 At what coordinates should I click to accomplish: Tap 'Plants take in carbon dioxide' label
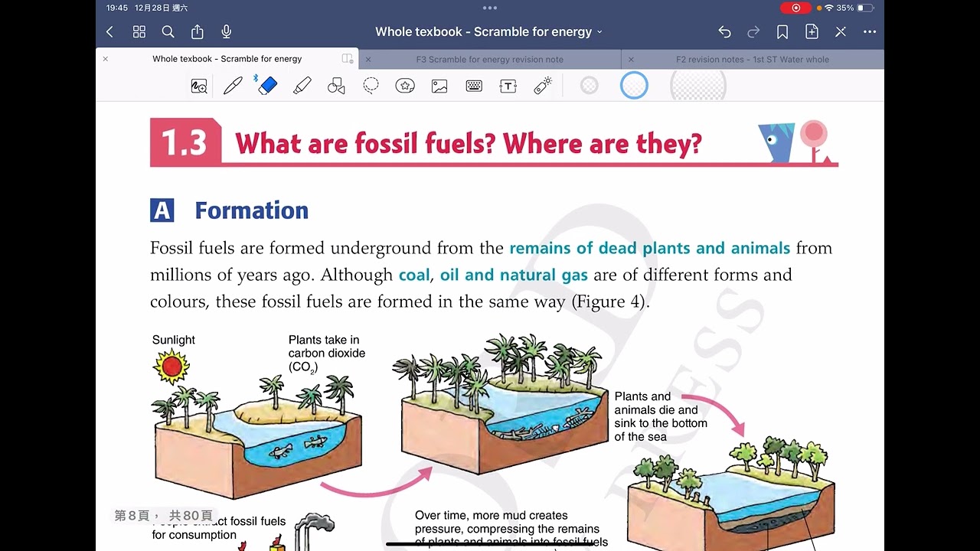(327, 353)
